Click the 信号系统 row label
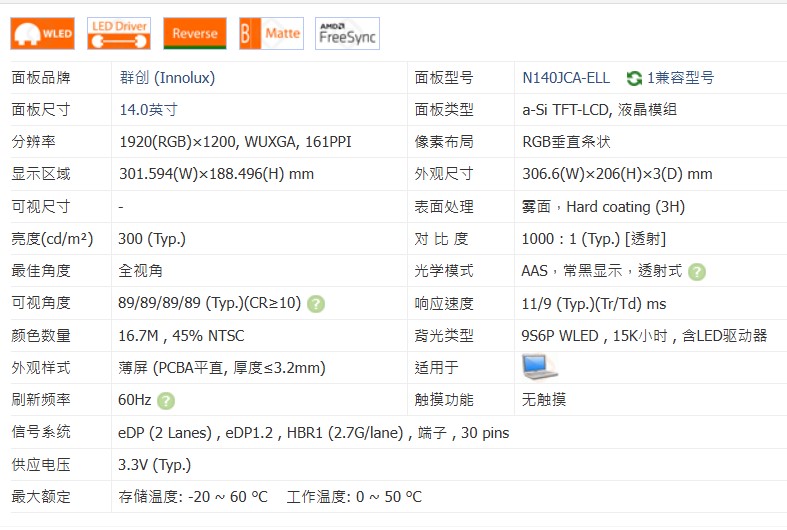 41,432
